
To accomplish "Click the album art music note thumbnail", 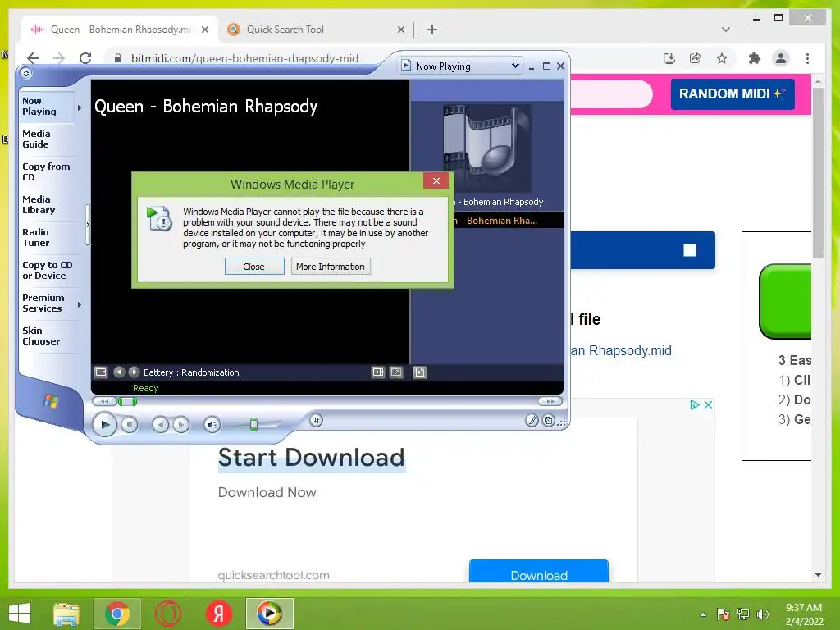I will click(487, 148).
